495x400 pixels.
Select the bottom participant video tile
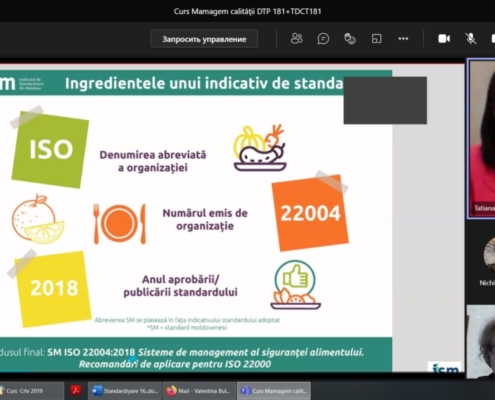pos(481,341)
